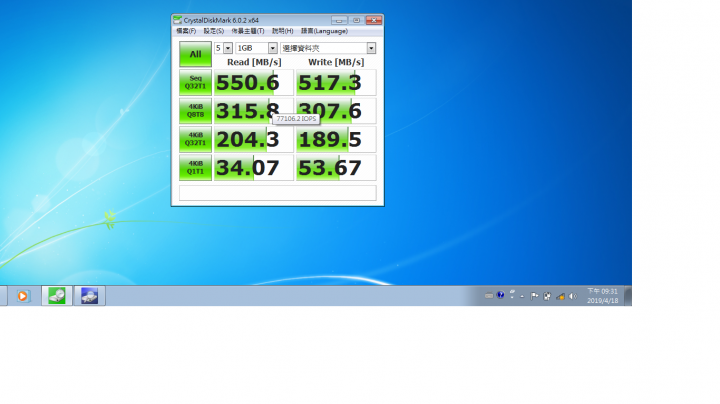Click the 4KiB Q32T1 write value 189.5

(x=336, y=140)
